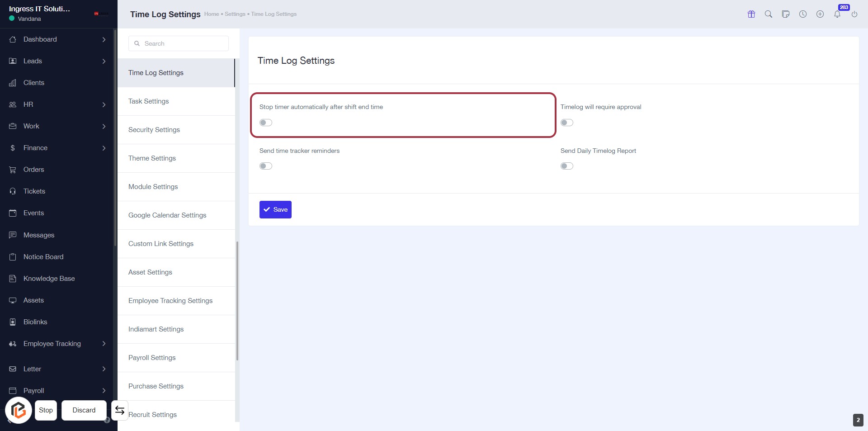The height and width of the screenshot is (431, 868).
Task: Click the clock timer icon in header
Action: pos(803,14)
